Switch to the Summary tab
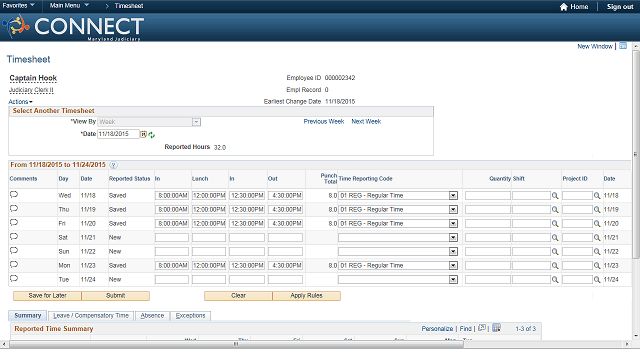 (28, 316)
